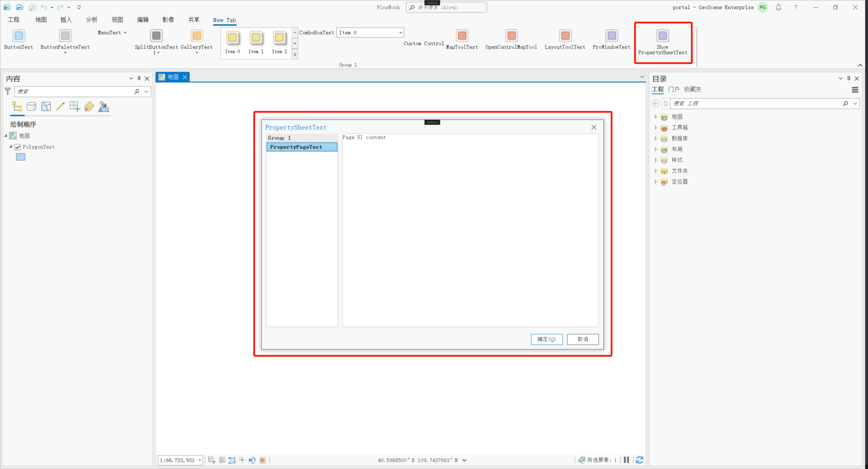Click the GalleryTest orange icon
The image size is (868, 469).
pos(197,36)
